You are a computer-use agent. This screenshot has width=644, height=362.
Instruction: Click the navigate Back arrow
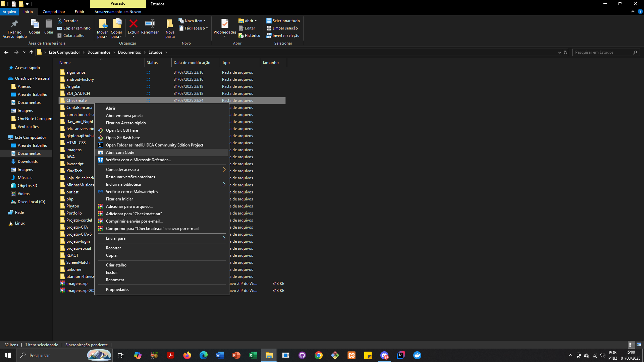[x=6, y=52]
